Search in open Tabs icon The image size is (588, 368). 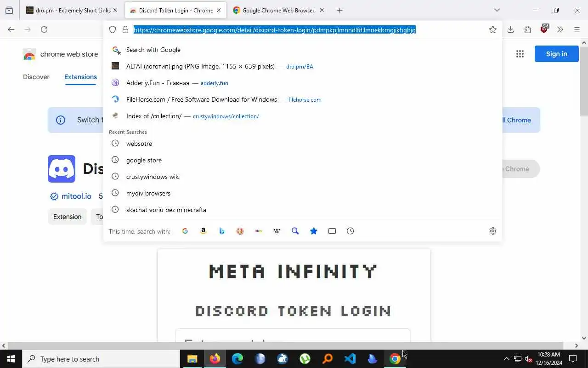click(332, 231)
